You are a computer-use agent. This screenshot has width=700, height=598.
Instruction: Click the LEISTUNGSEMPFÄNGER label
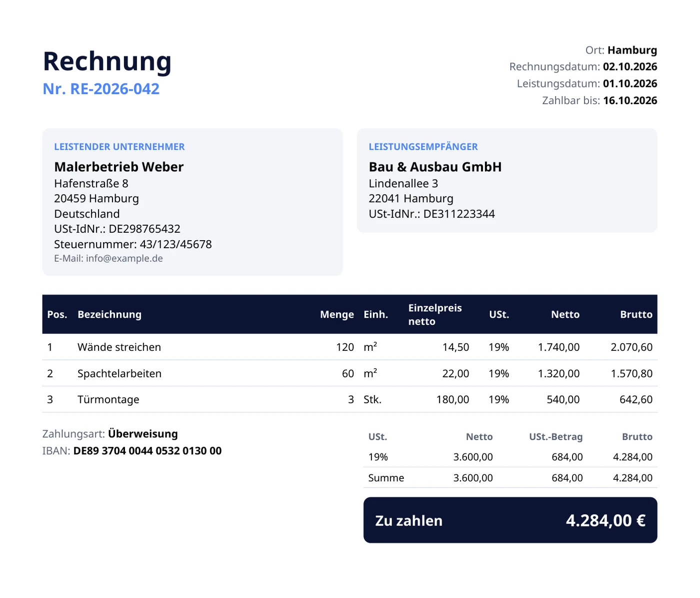pyautogui.click(x=423, y=147)
